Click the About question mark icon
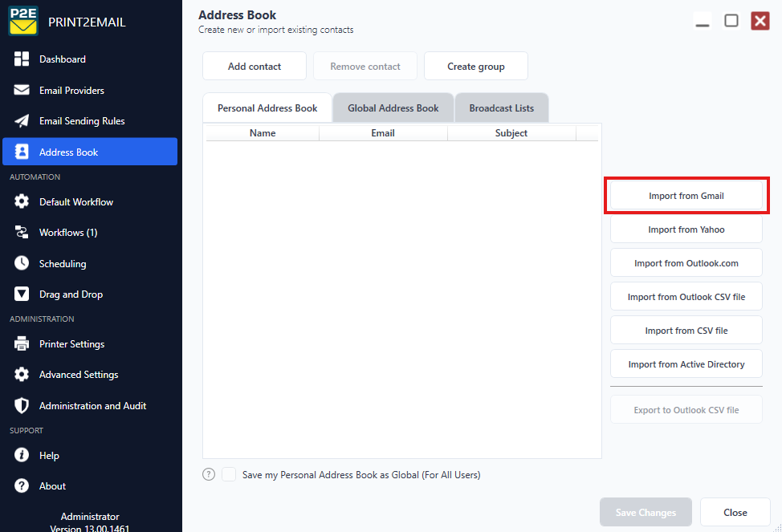Image resolution: width=782 pixels, height=532 pixels. pos(22,485)
